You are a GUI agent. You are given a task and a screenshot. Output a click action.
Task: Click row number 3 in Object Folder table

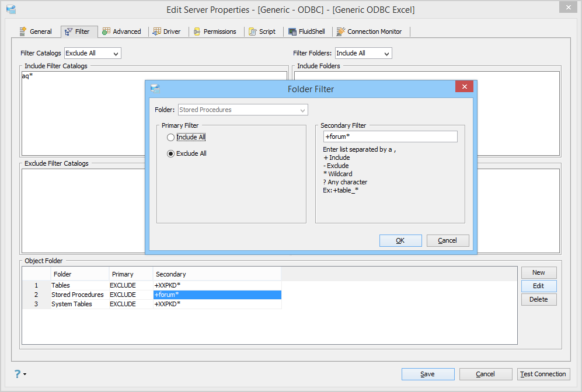[36, 304]
